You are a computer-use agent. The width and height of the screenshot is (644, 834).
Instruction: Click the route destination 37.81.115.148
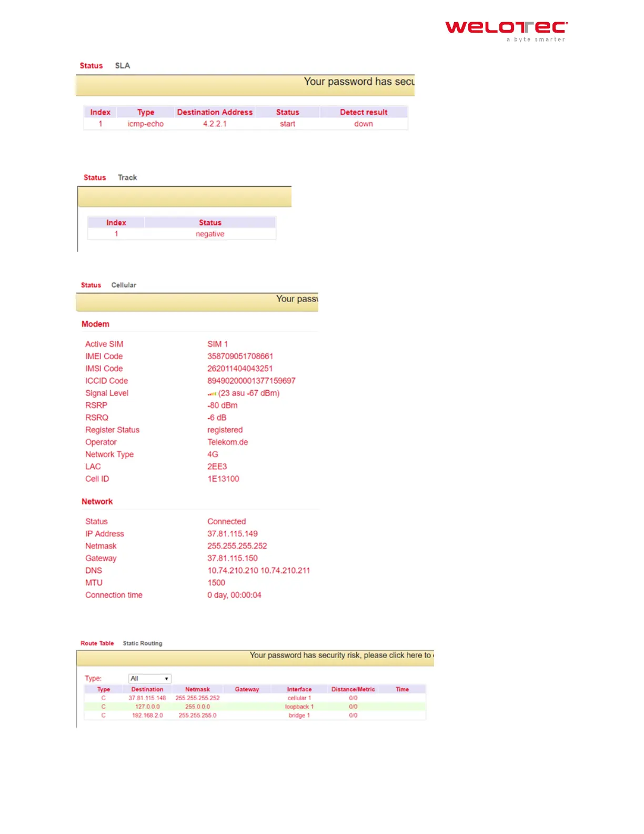coord(147,698)
